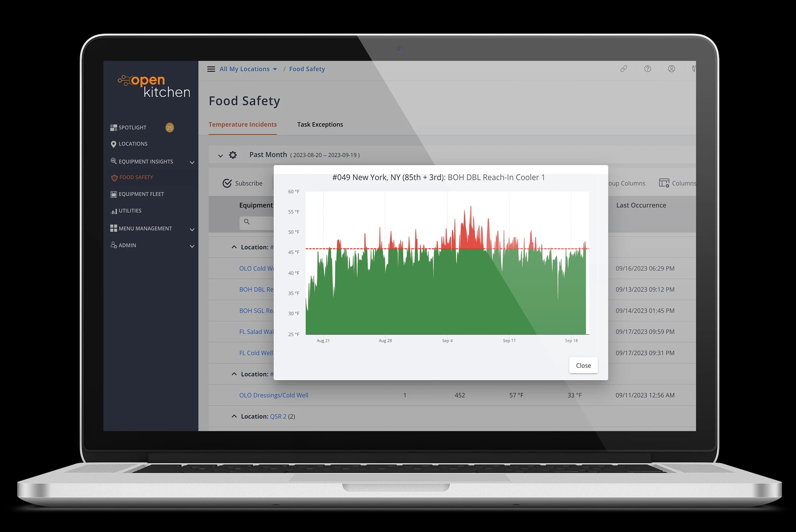Open the FL Salad equipment link
The height and width of the screenshot is (532, 796).
pyautogui.click(x=256, y=331)
